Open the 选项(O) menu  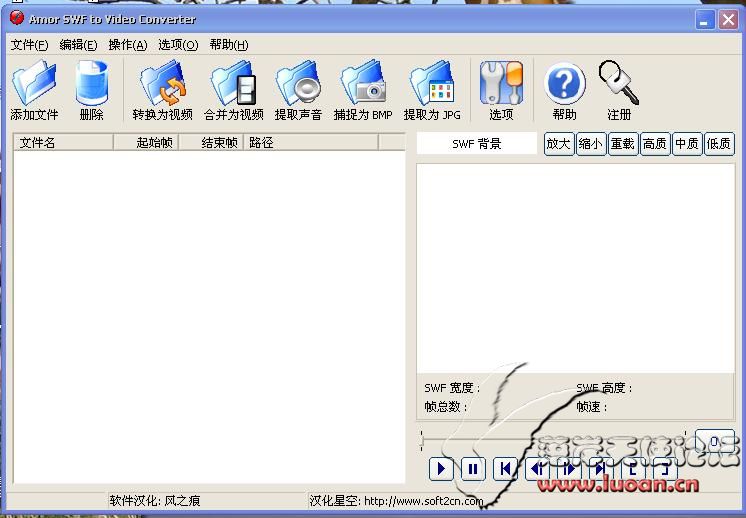178,45
